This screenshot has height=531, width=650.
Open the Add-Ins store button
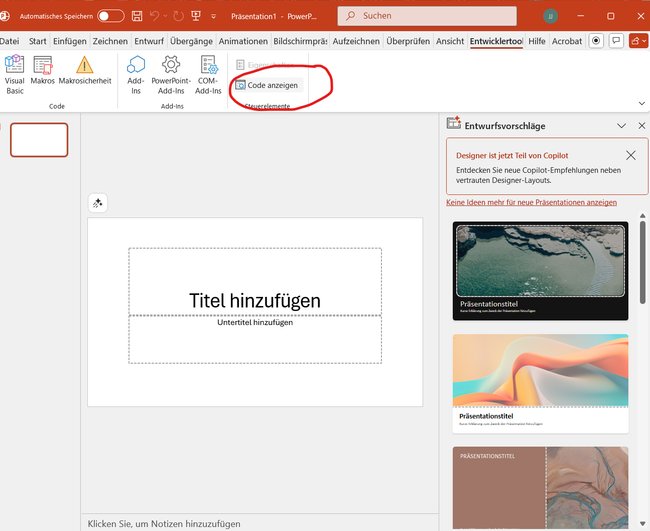click(x=136, y=75)
